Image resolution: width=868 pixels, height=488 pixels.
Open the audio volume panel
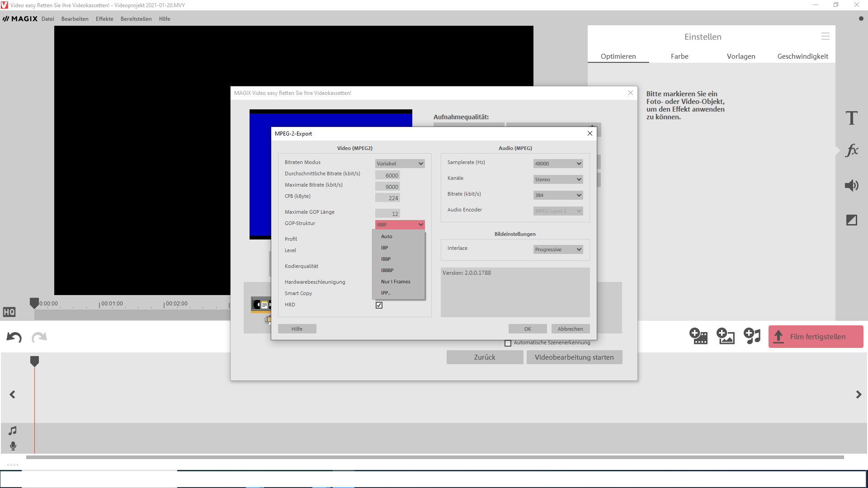click(851, 185)
